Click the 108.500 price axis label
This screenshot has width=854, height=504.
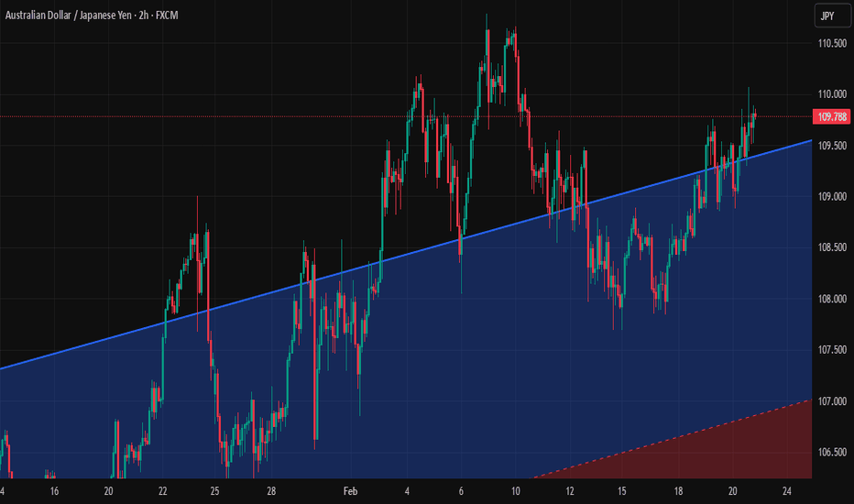[831, 247]
